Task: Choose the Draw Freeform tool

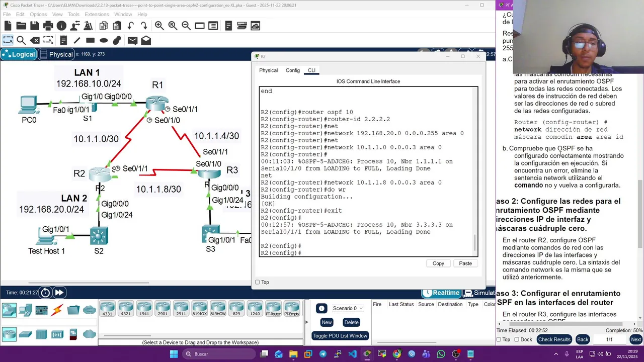Action: [117, 40]
